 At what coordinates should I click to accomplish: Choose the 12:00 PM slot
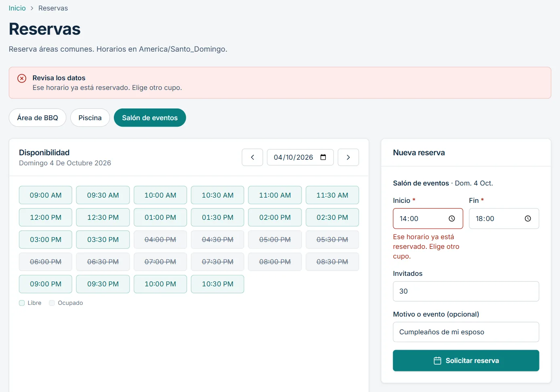pos(46,217)
